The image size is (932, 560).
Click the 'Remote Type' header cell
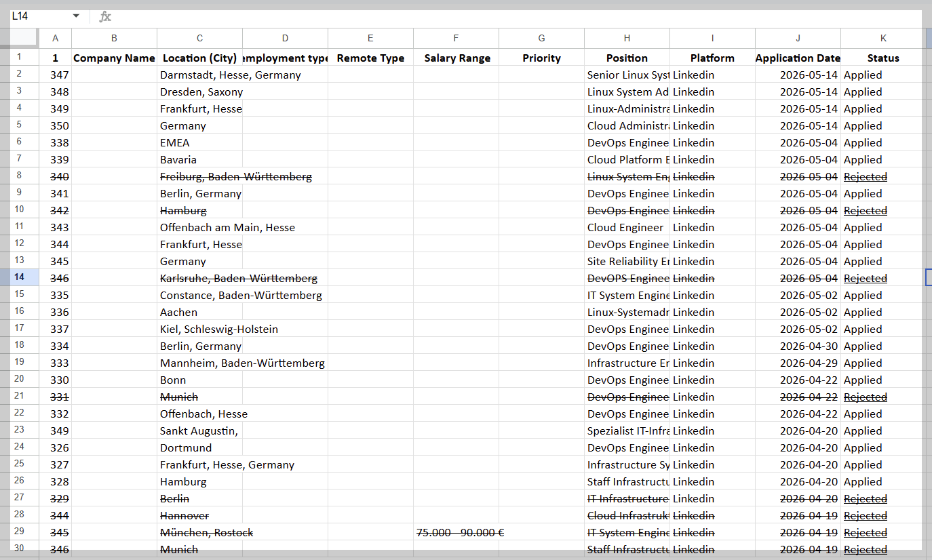(370, 58)
